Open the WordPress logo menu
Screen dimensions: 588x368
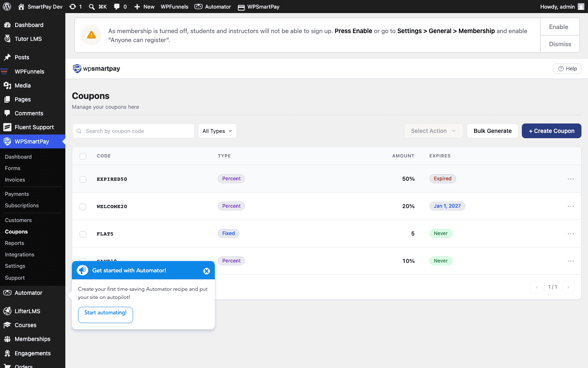pyautogui.click(x=7, y=7)
